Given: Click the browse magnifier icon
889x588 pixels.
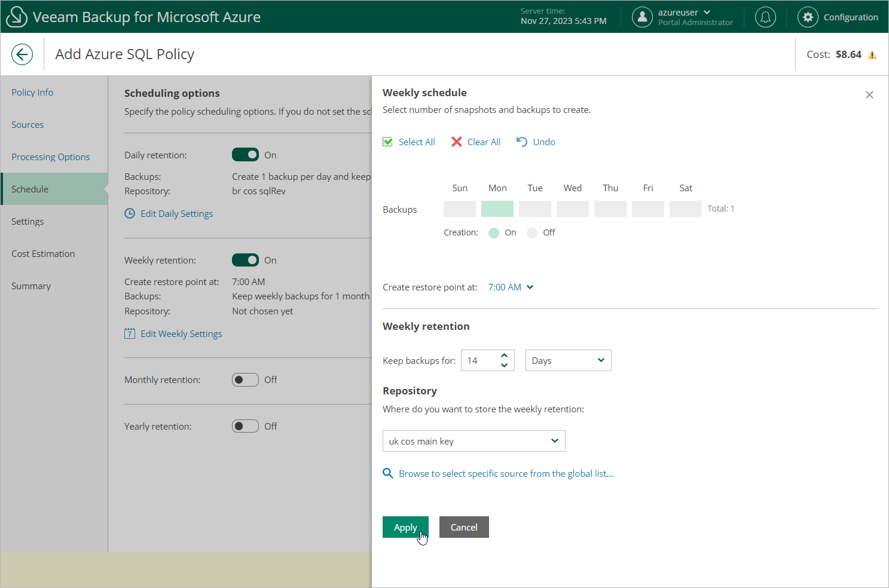Looking at the screenshot, I should [x=388, y=473].
